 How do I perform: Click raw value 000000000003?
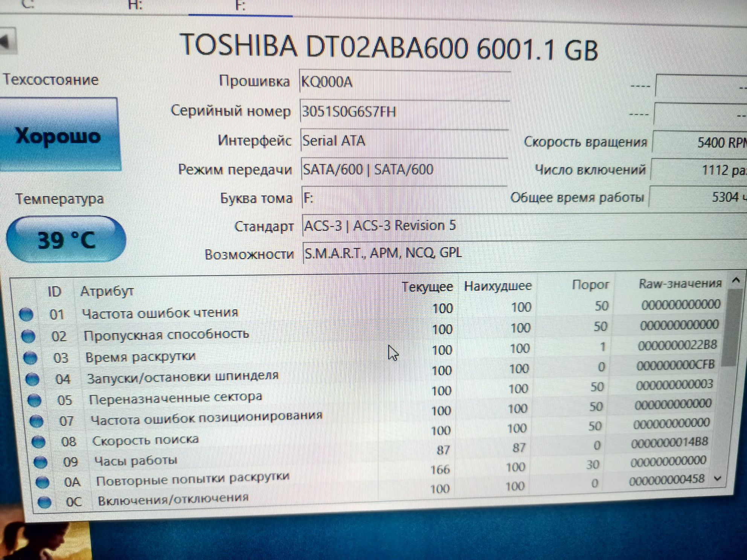[674, 385]
